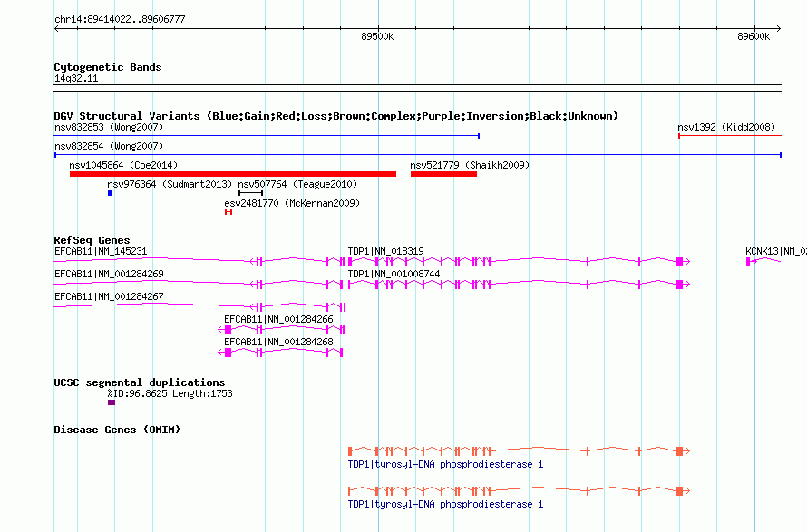The height and width of the screenshot is (532, 807).
Task: Click the blue nsv832853 gain line
Action: point(267,136)
